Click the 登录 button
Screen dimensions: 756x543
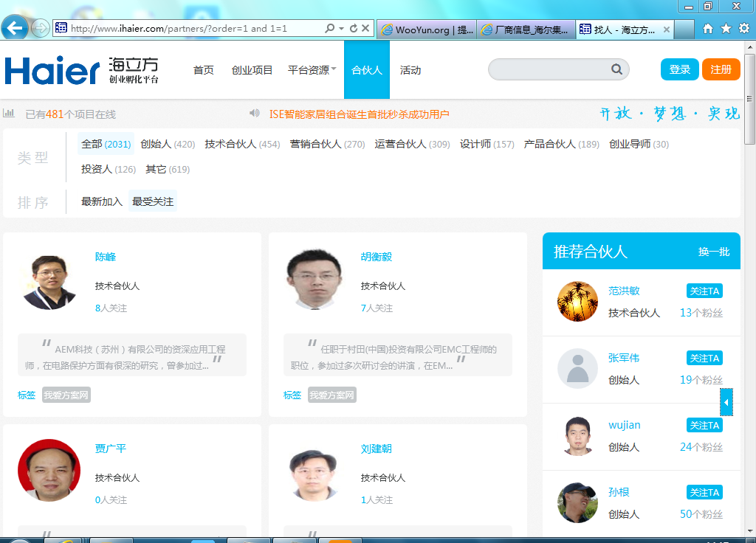[680, 69]
